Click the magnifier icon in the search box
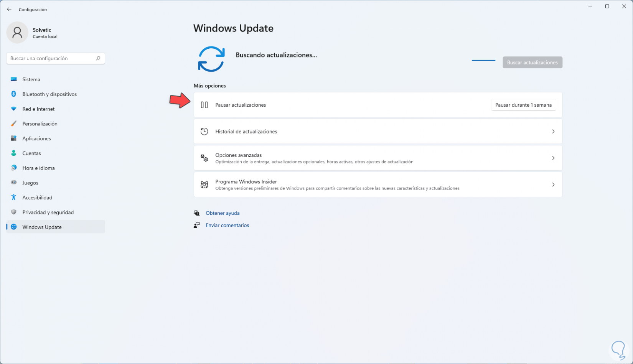 click(98, 58)
